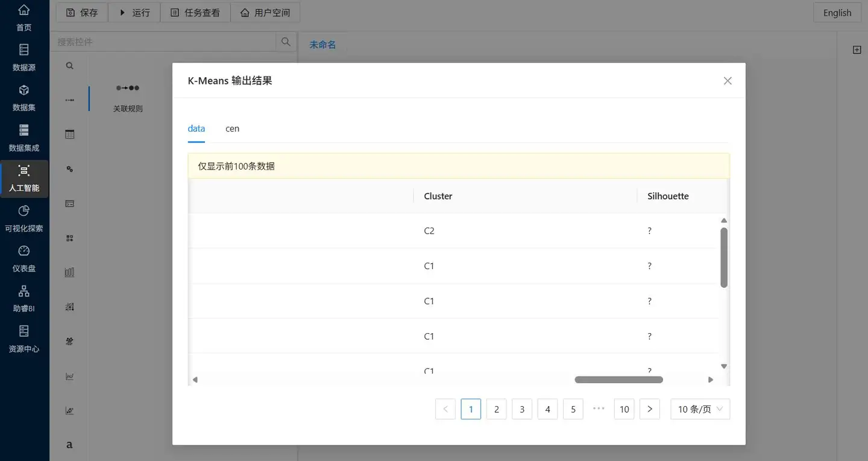Open 资源中心 in sidebar

tap(24, 339)
